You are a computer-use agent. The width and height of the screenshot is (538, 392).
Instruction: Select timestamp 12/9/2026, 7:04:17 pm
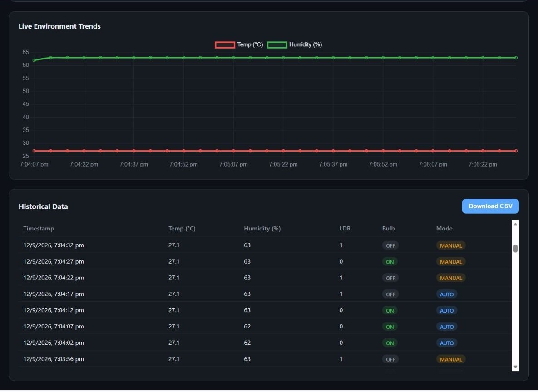(x=54, y=294)
